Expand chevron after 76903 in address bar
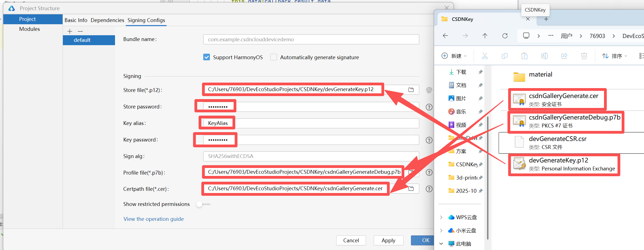Screen dimensions: 644x250 click(x=614, y=36)
